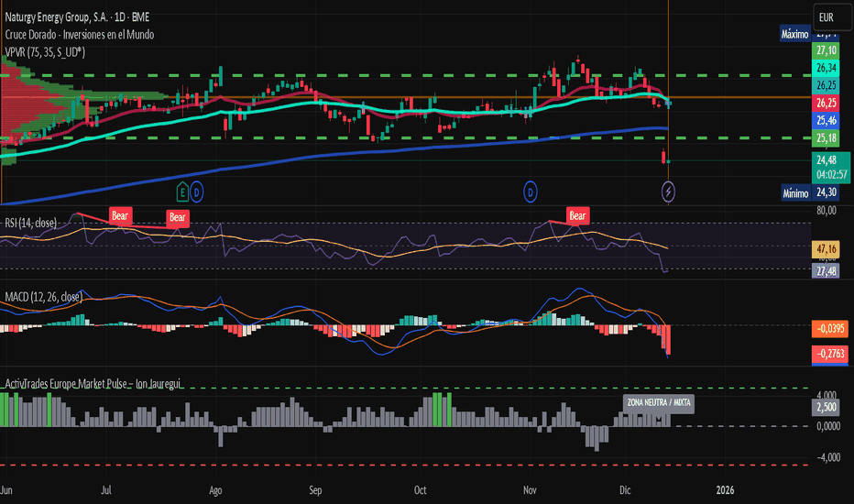Click the blue 25,46 price tag
Viewport: 854px width, 504px height.
pyautogui.click(x=826, y=120)
